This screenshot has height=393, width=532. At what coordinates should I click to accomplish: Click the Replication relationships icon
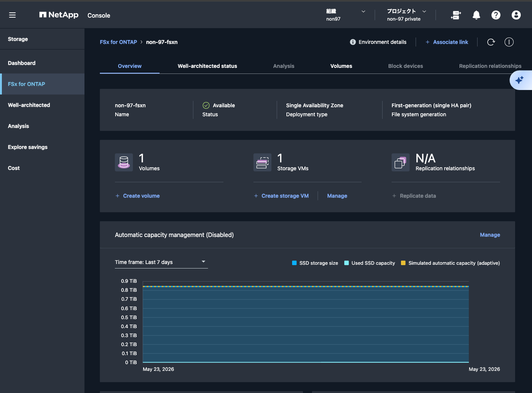pos(401,162)
